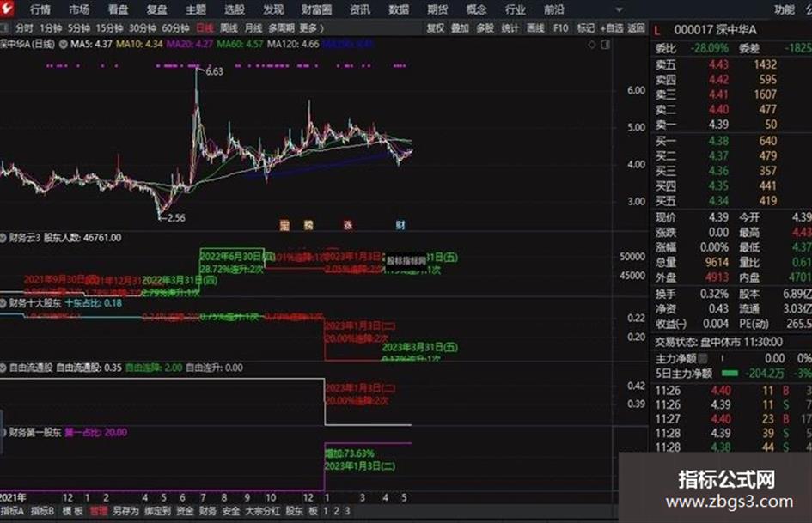The image size is (812, 523).
Task: Click the 叠加 overlay button
Action: point(460,28)
